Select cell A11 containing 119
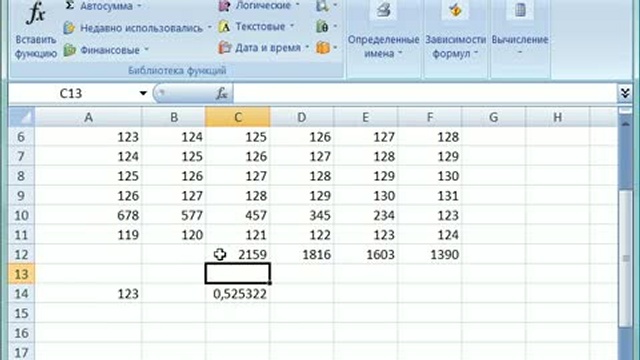This screenshot has height=360, width=640. pyautogui.click(x=88, y=235)
